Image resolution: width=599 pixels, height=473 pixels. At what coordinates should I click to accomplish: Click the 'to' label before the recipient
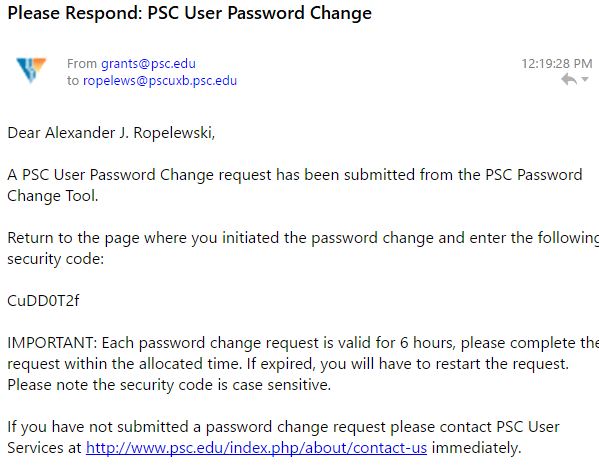coord(73,81)
